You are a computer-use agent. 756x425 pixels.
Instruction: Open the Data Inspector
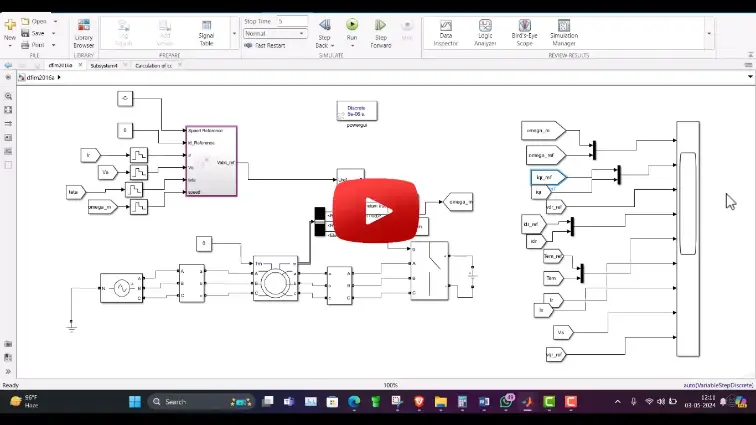446,31
